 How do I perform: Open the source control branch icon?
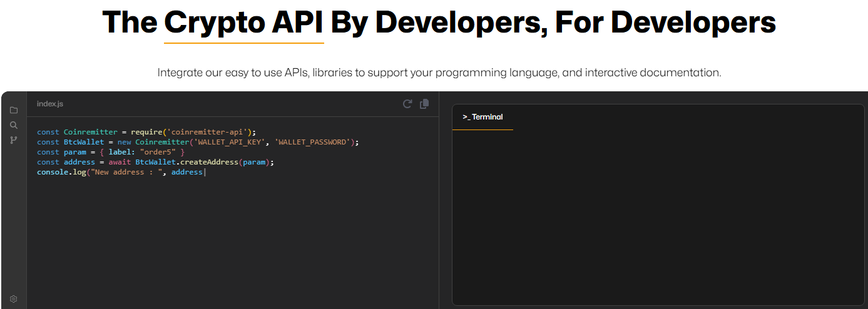(14, 140)
